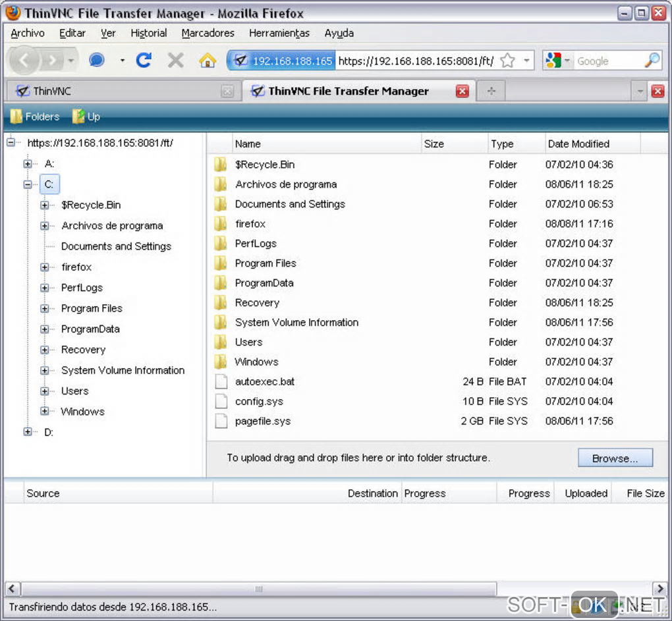This screenshot has height=621, width=672.
Task: Click the Users folder icon in file list
Action: point(220,342)
